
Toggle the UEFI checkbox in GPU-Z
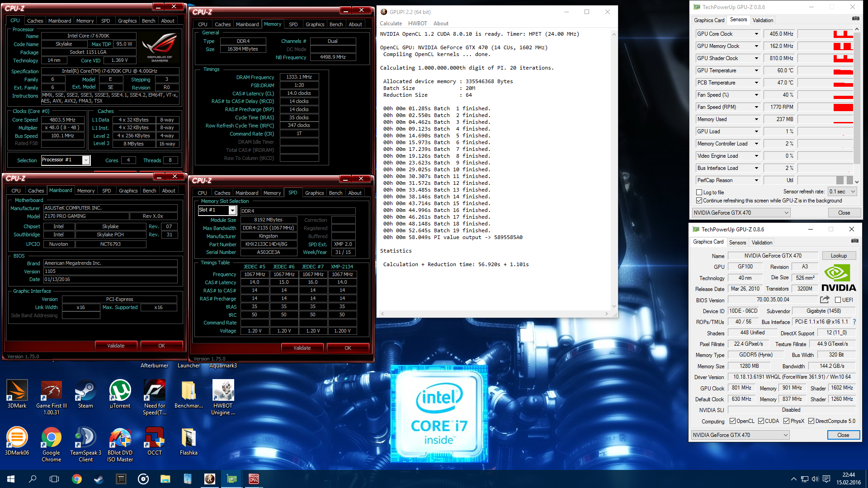(x=838, y=300)
